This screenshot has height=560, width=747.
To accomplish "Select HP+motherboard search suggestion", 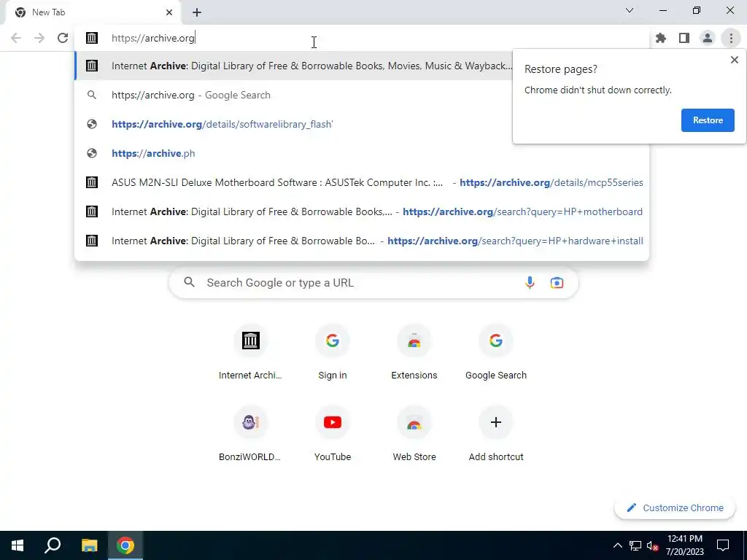I will click(x=362, y=211).
